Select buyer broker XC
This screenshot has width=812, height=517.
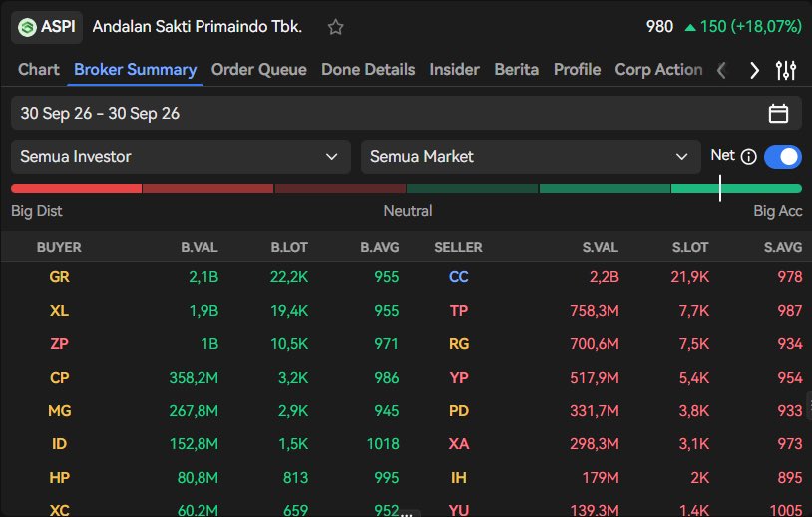tap(59, 510)
